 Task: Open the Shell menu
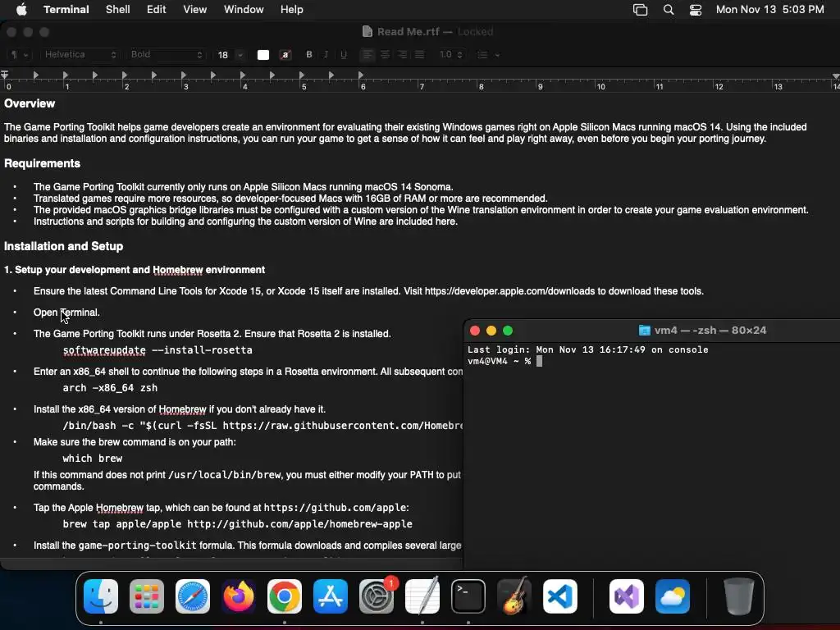pyautogui.click(x=118, y=9)
